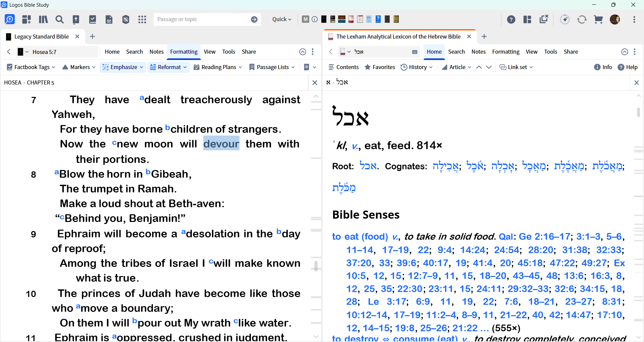
Task: Open the checklist guides icon
Action: pos(93,19)
